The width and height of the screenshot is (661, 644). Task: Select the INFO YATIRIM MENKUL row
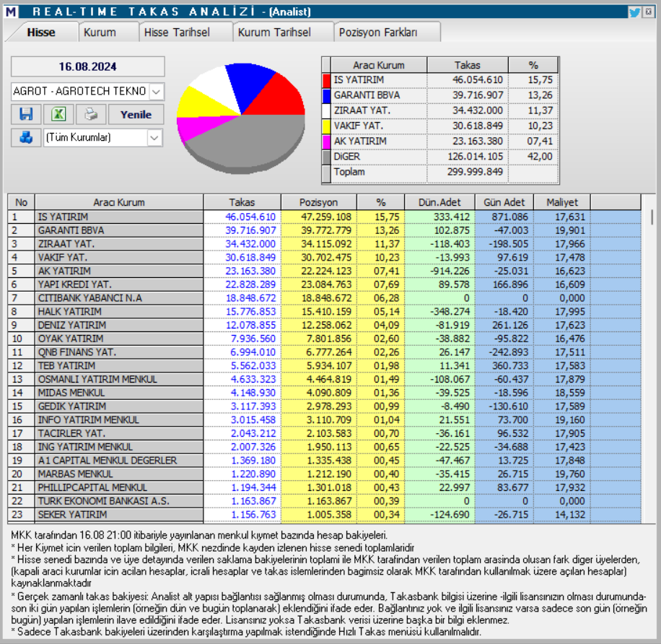coord(325,419)
